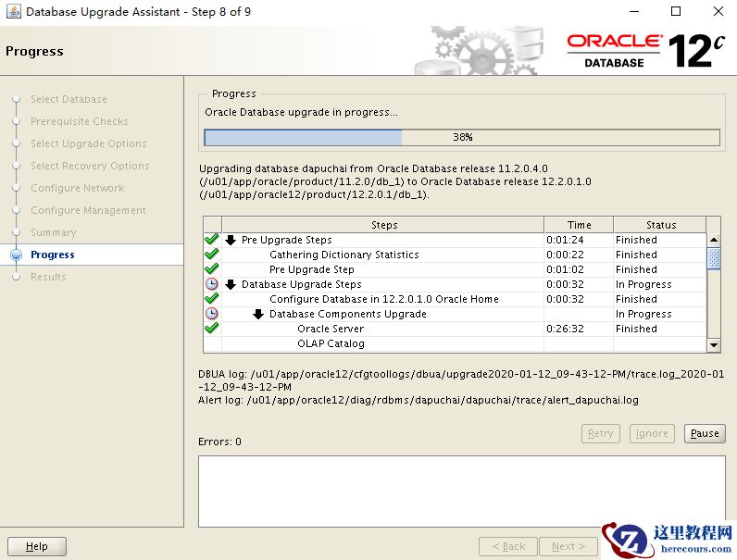Click In Progress status of Database Components Upgrade
The height and width of the screenshot is (560, 737).
click(643, 314)
